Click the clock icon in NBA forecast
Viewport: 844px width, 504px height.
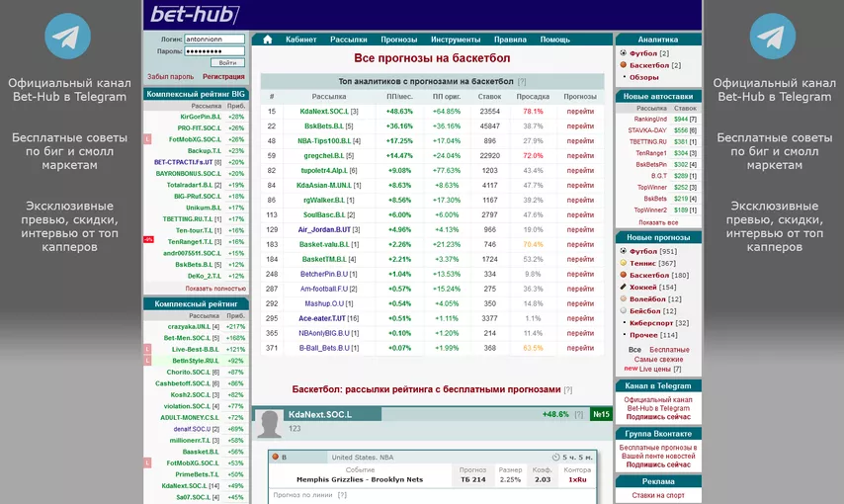click(556, 458)
